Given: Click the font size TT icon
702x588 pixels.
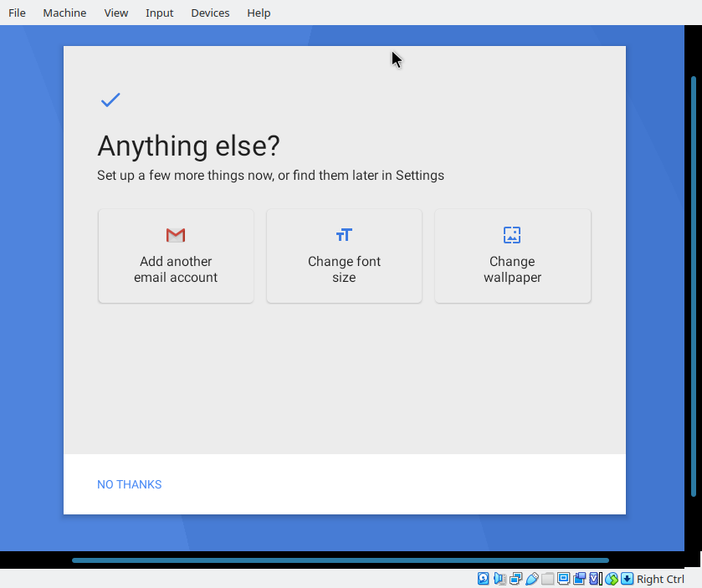Looking at the screenshot, I should click(x=344, y=234).
